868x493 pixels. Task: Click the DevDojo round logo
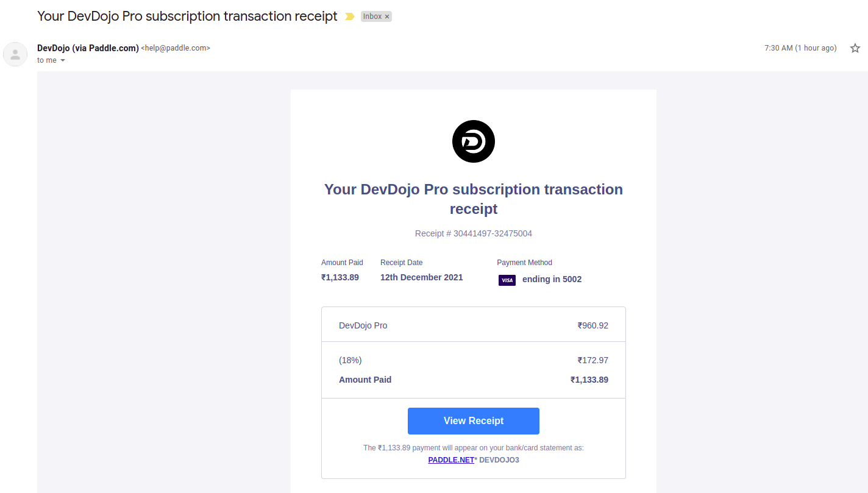pos(474,141)
